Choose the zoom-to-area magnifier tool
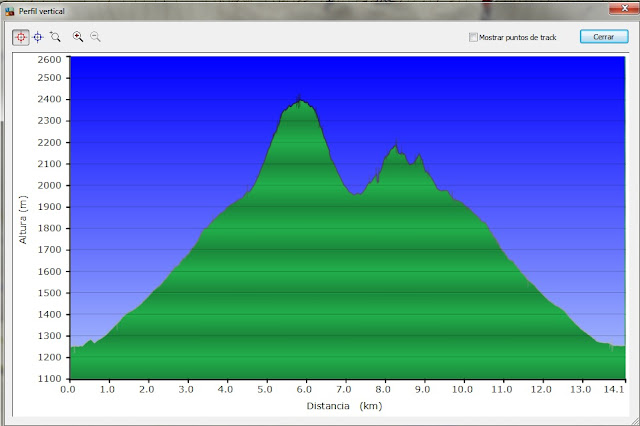The width and height of the screenshot is (640, 426). (x=55, y=37)
